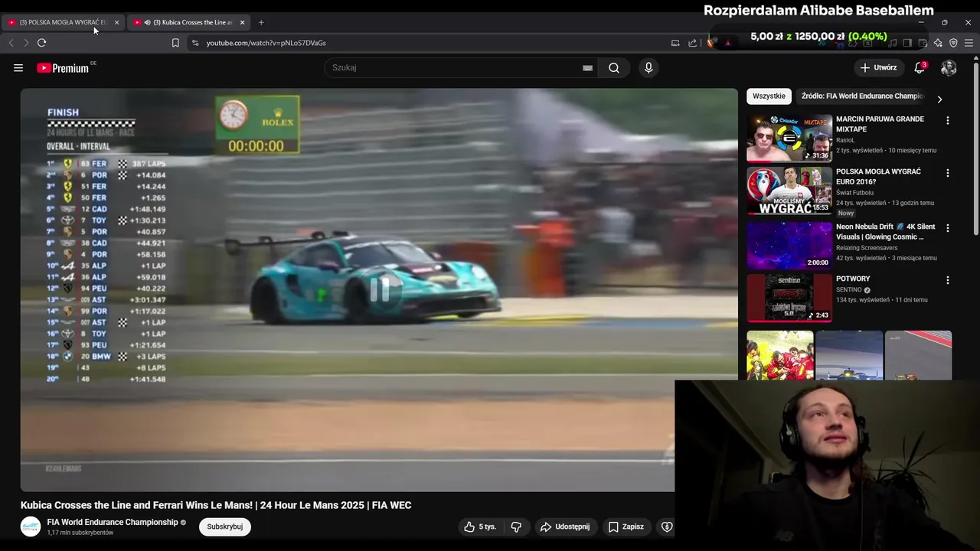Viewport: 980px width, 551px height.
Task: Click the Udostępnij share button
Action: pos(565,527)
